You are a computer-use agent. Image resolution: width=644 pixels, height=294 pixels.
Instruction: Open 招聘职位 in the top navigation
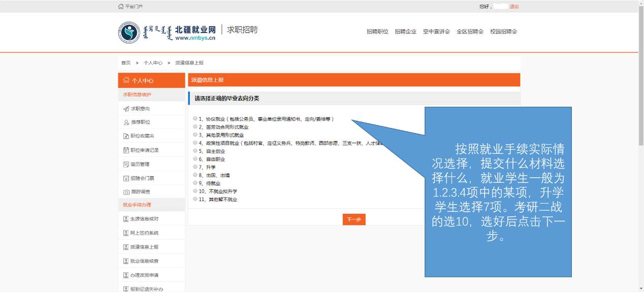point(377,31)
